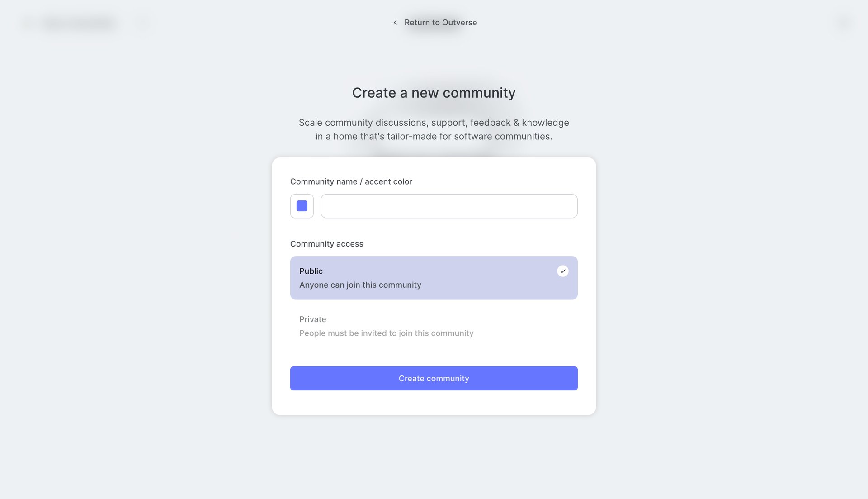Click the Return to Outverse link
Viewport: 868px width, 499px height.
point(441,22)
